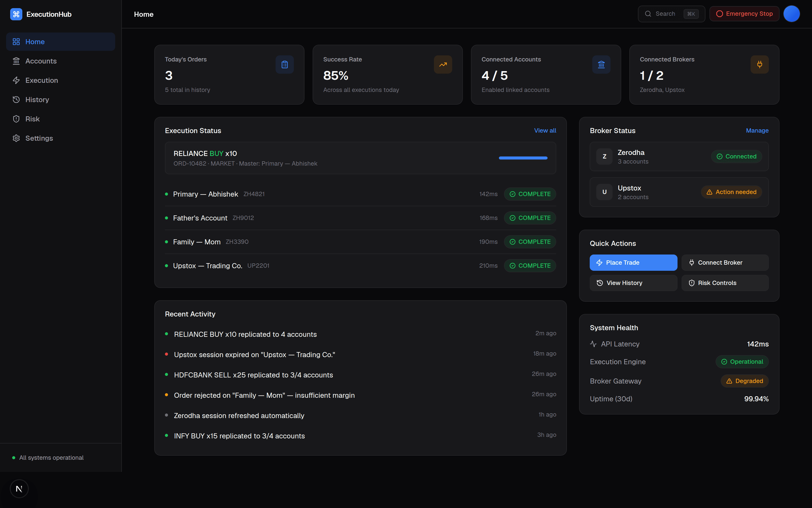Click the Place Trade button
Viewport: 812px width, 508px height.
point(633,262)
